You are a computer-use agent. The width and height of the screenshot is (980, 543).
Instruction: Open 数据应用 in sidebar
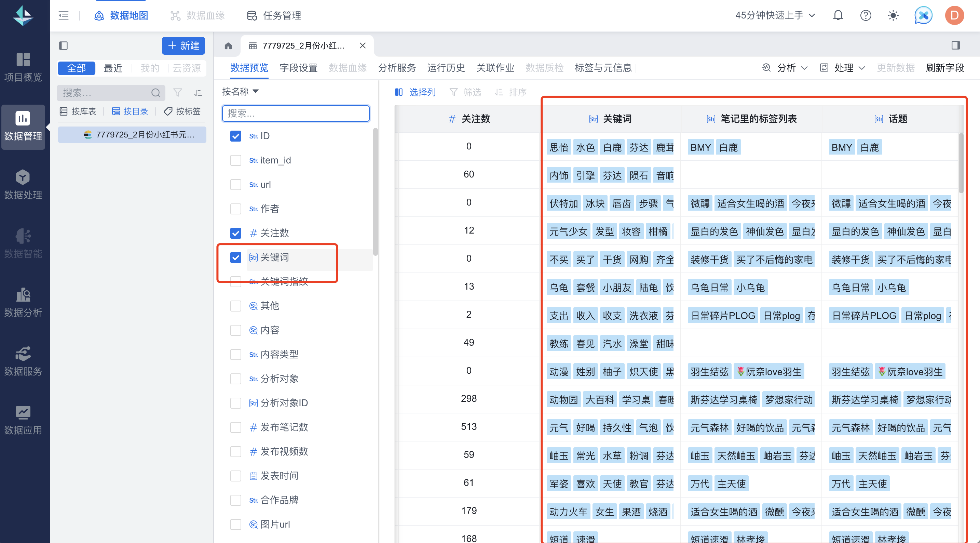coord(23,420)
